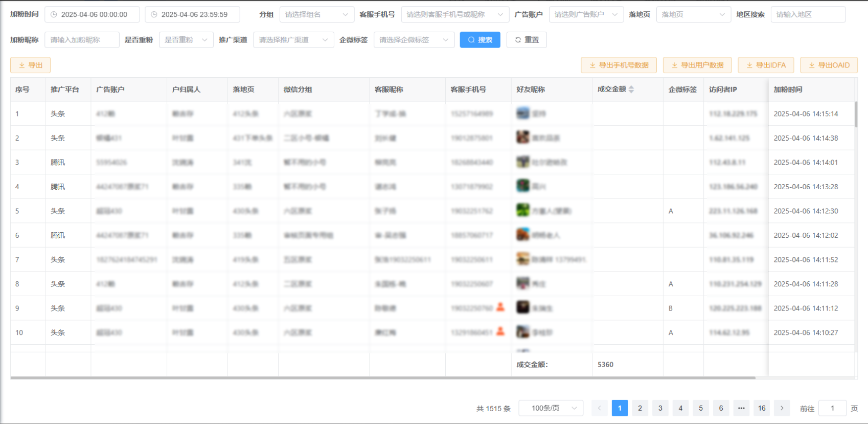Export IDFA data with 导出IDFA button
Screen dimensions: 868x424
click(x=765, y=65)
